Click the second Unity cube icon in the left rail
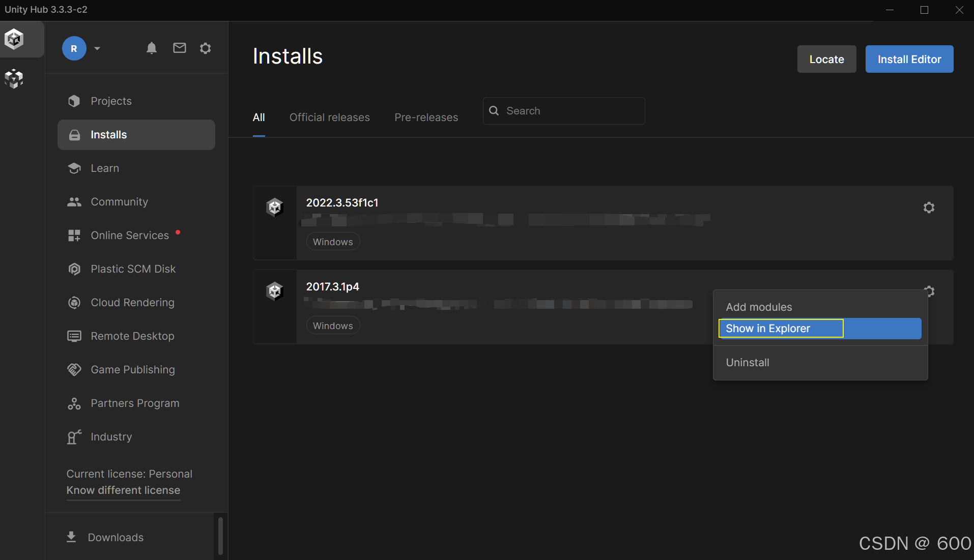The image size is (974, 560). pos(14,79)
